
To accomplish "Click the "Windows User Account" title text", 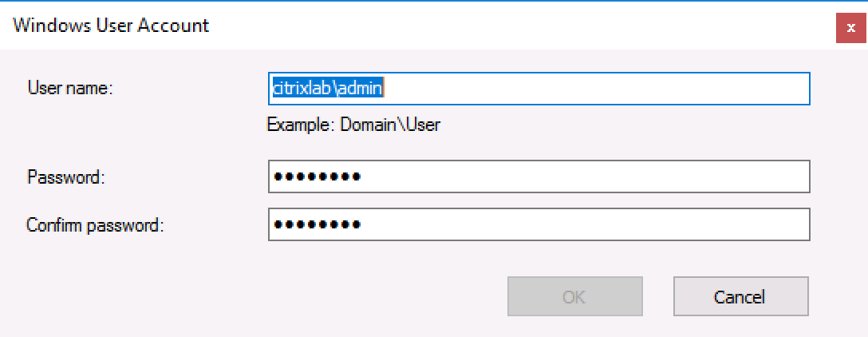I will click(111, 25).
